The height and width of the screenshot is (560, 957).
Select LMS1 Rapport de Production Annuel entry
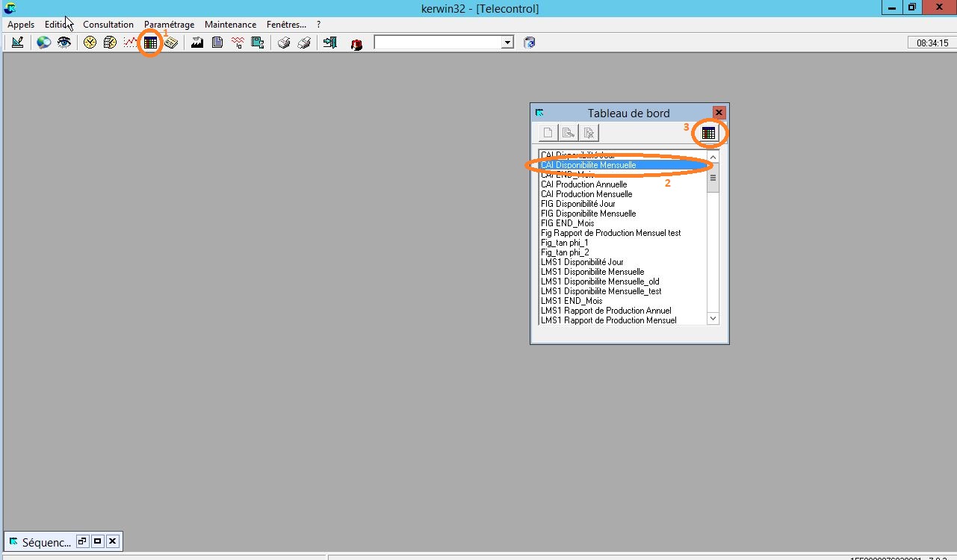click(606, 311)
